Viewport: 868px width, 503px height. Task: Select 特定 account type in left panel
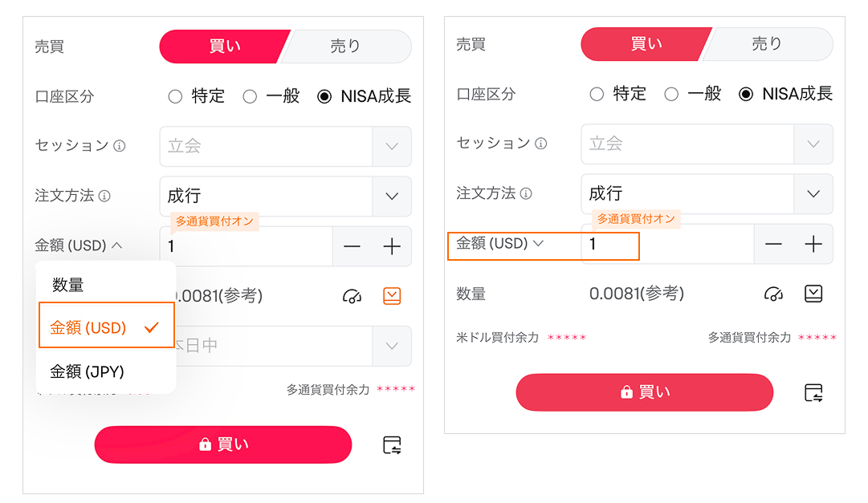pyautogui.click(x=176, y=96)
